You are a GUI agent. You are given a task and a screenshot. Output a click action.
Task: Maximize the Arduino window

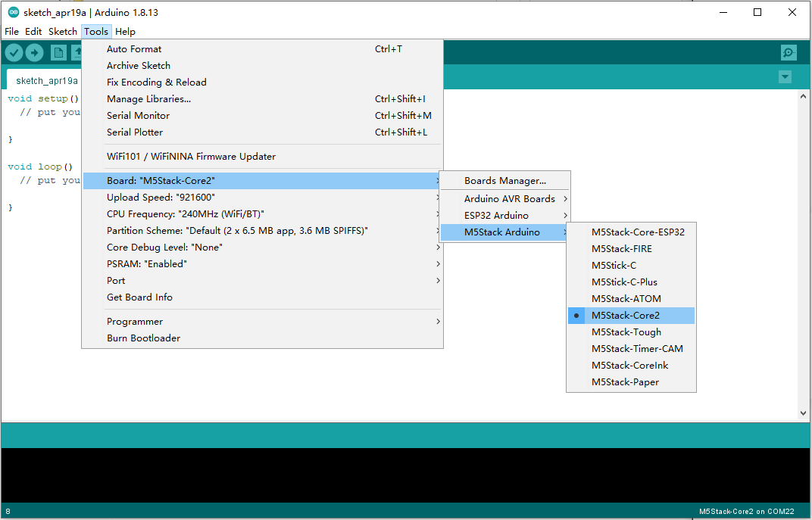tap(757, 12)
